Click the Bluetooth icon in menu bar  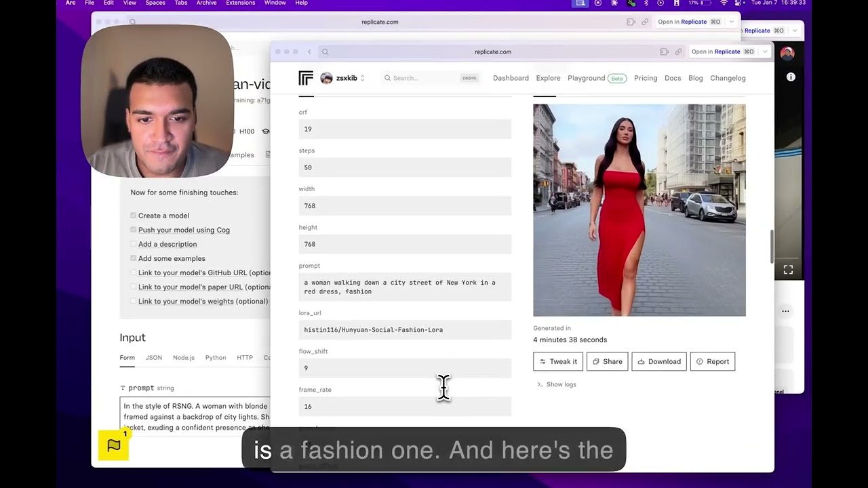tap(646, 3)
